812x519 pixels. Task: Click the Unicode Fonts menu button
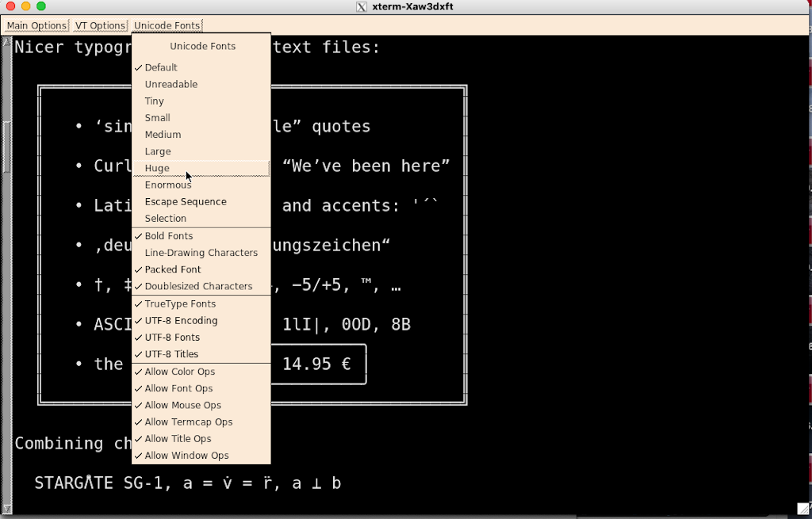pyautogui.click(x=167, y=25)
